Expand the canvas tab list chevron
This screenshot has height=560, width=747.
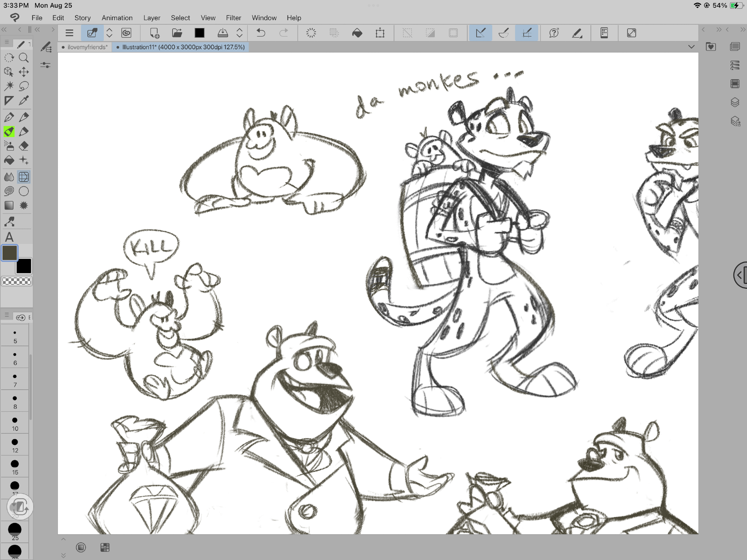(691, 47)
